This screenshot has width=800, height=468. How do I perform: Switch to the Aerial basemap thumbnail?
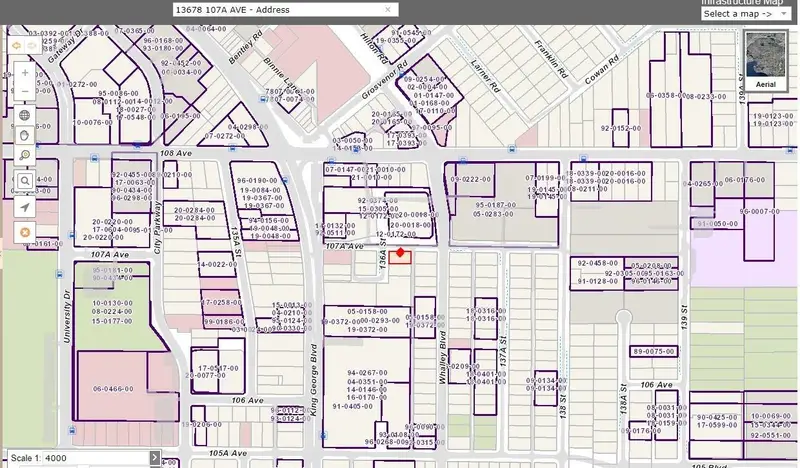click(x=765, y=58)
